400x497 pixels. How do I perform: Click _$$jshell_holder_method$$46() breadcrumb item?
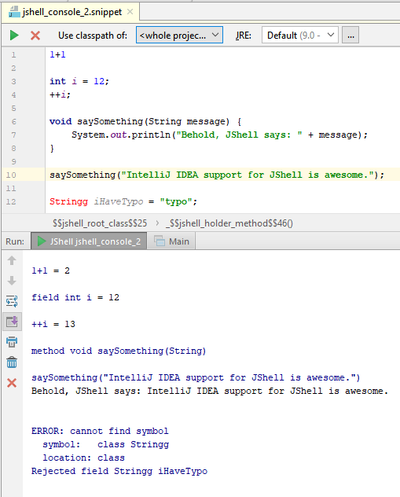click(230, 223)
